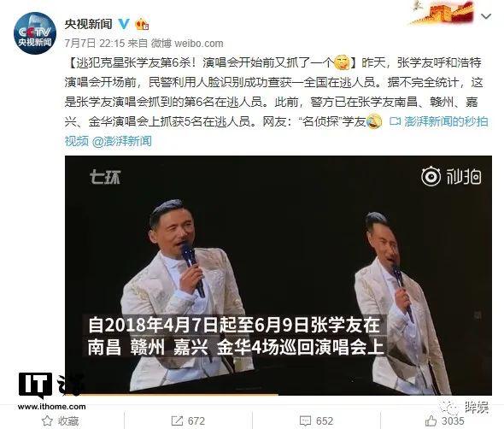Click the video camera icon before 澎湃新闻
The height and width of the screenshot is (429, 504).
[395, 121]
